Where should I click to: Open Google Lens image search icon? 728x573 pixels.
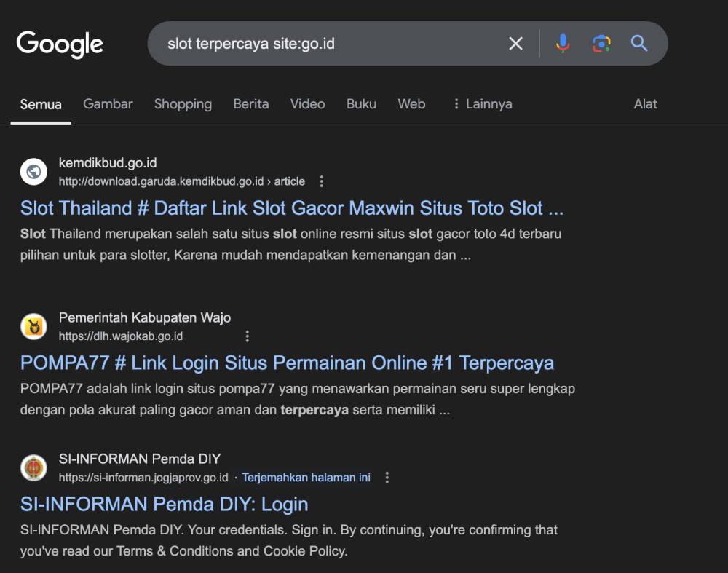601,44
